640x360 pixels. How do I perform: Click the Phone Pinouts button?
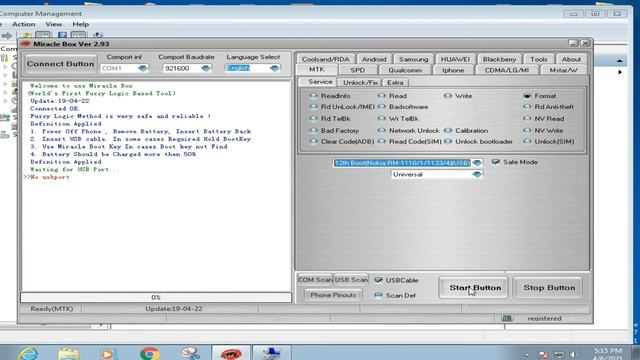coord(333,295)
